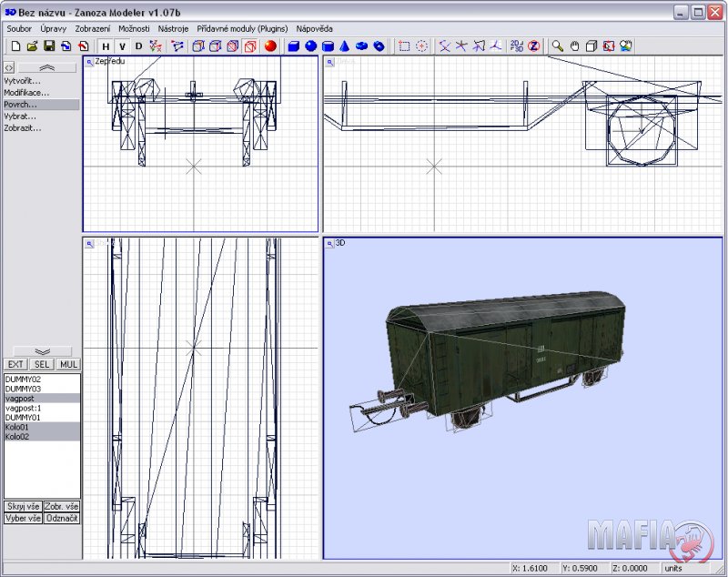Click the Skryj vše button

click(x=22, y=505)
